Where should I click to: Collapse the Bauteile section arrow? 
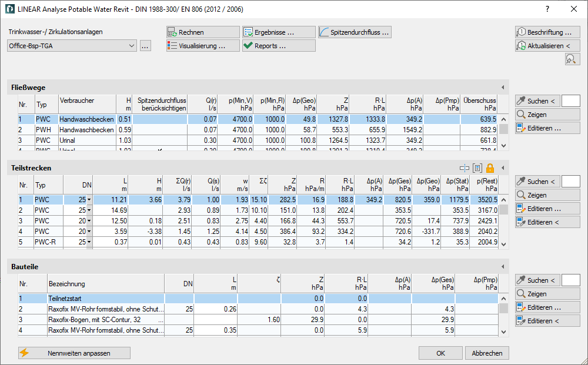503,267
